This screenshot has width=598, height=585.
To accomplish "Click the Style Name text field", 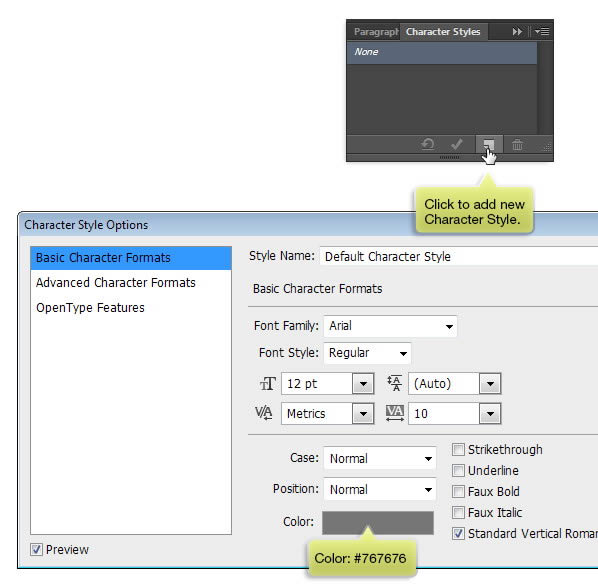I will click(x=459, y=256).
